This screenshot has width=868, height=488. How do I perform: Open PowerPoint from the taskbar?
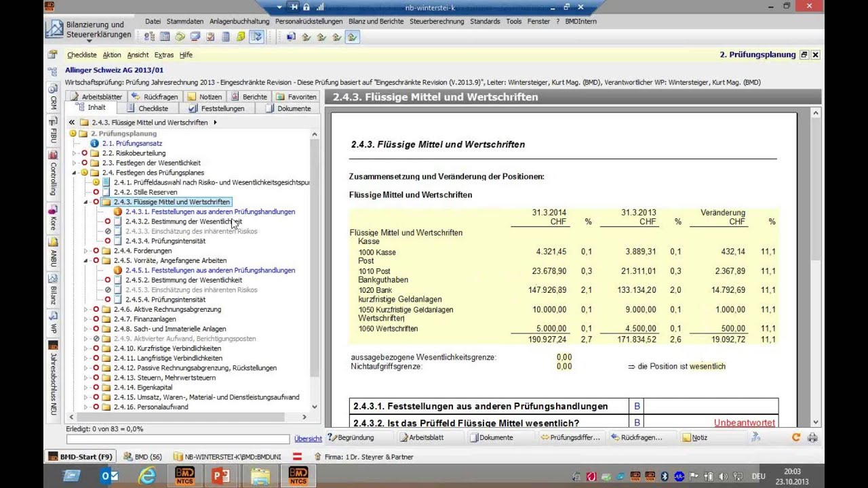(221, 476)
